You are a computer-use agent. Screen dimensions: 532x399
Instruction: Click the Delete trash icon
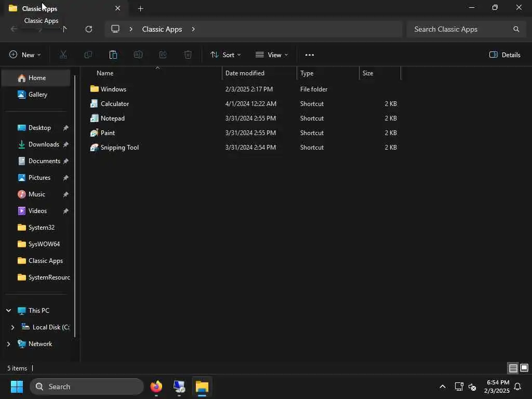pyautogui.click(x=188, y=55)
